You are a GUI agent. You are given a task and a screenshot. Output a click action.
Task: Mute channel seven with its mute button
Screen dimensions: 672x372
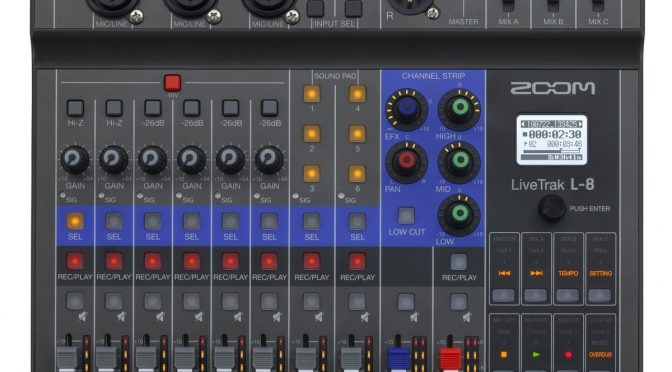click(312, 301)
